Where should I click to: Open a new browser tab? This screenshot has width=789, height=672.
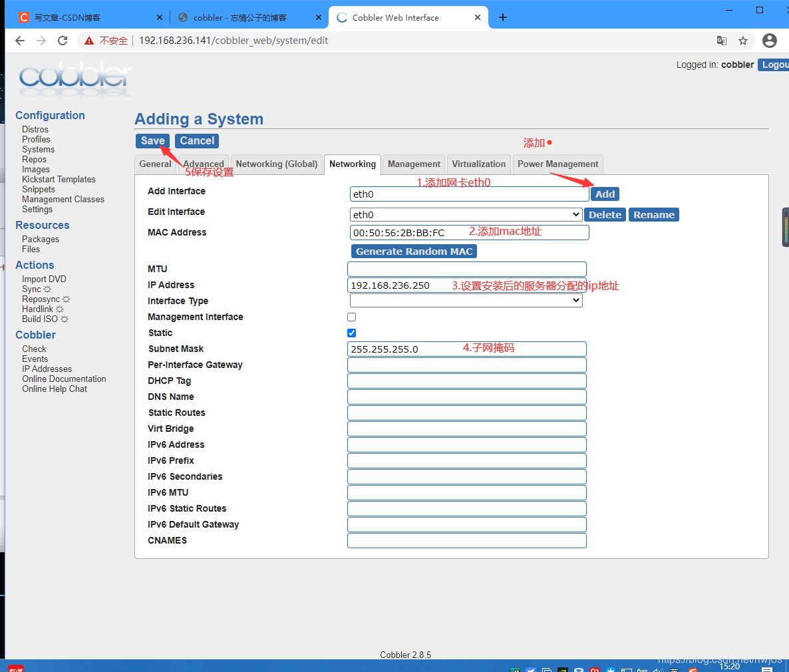point(503,17)
